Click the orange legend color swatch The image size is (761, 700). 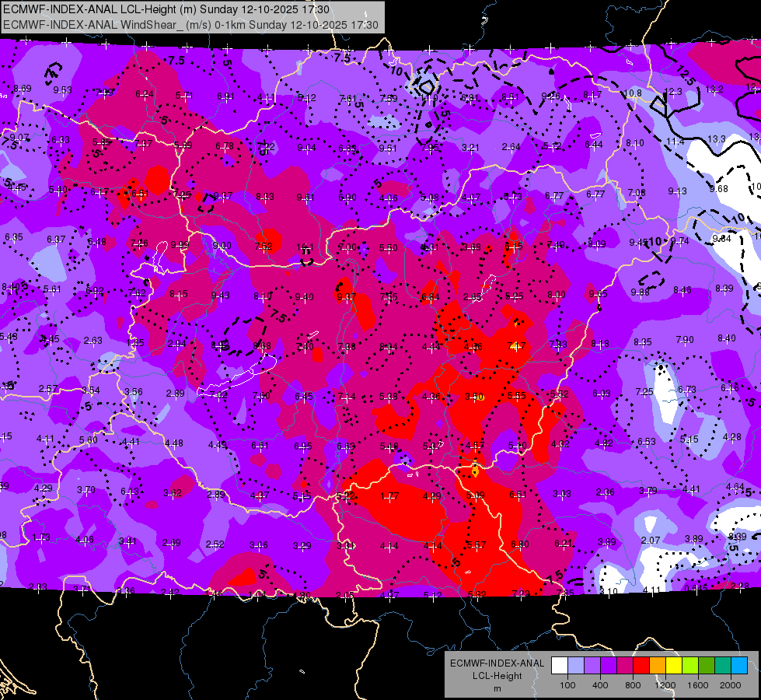click(x=658, y=666)
